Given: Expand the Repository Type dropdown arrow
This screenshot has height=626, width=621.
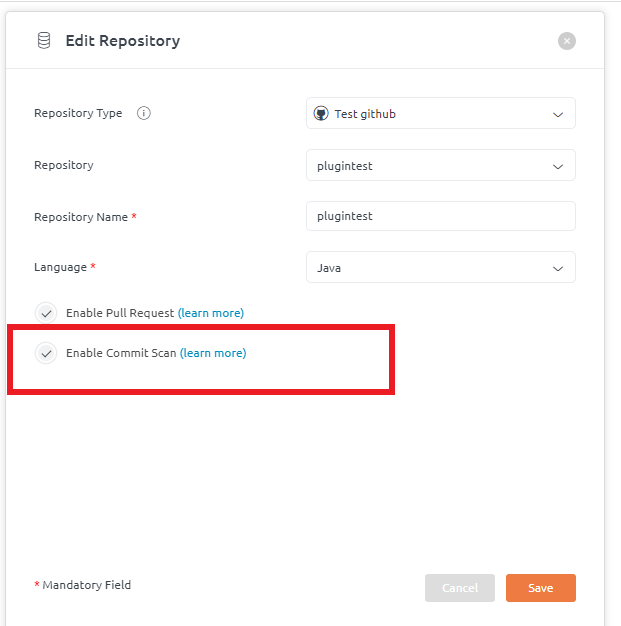Looking at the screenshot, I should [558, 115].
